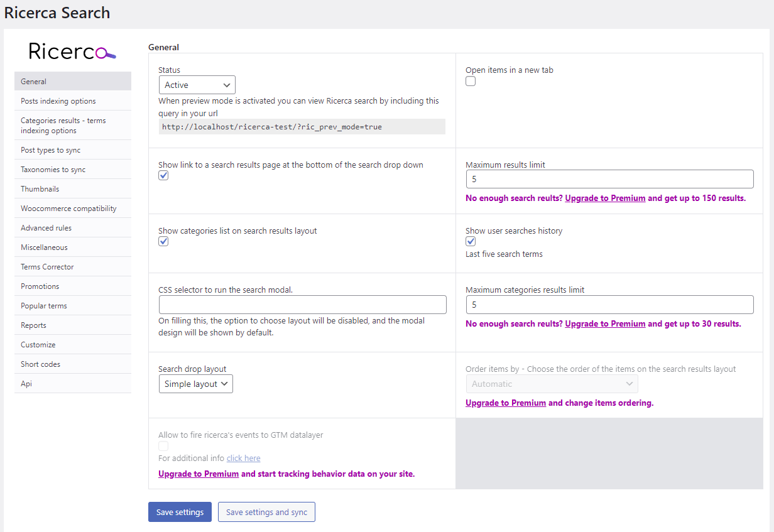Image resolution: width=774 pixels, height=532 pixels.
Task: Open the GTM 'click here' info link
Action: pyautogui.click(x=243, y=459)
